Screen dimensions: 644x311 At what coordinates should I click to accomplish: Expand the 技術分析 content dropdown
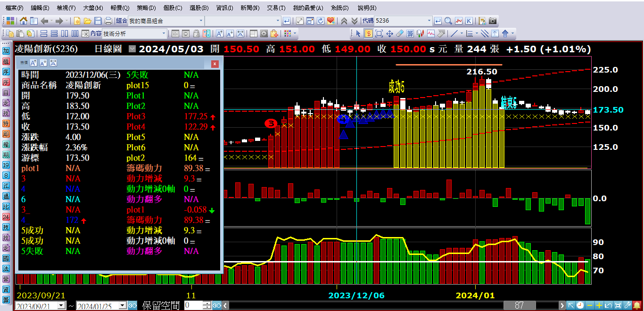click(164, 33)
